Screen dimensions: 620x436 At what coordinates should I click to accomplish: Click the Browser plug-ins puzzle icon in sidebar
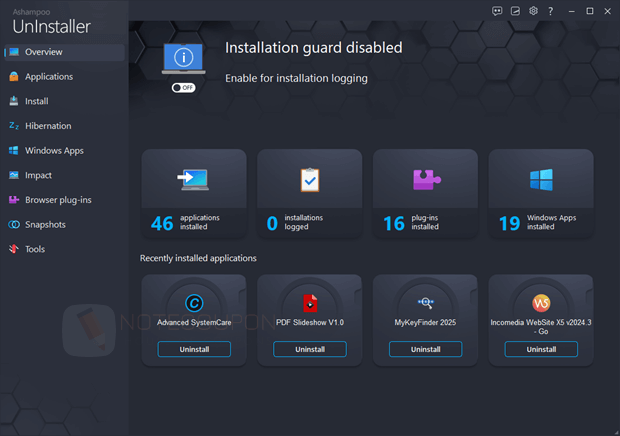click(x=14, y=200)
